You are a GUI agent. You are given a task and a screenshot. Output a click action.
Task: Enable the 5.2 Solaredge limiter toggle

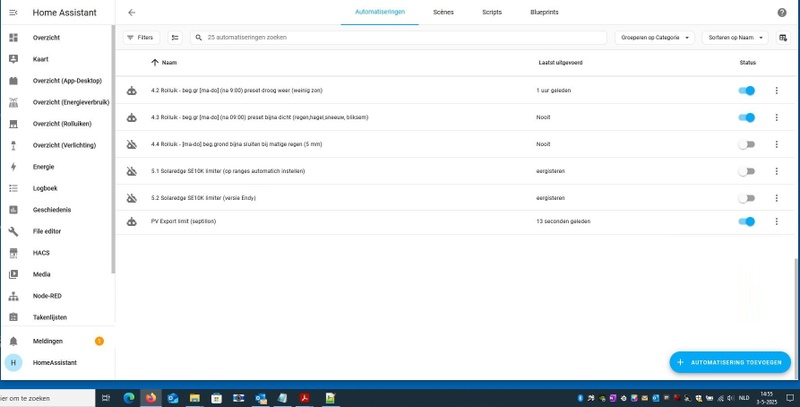click(746, 198)
